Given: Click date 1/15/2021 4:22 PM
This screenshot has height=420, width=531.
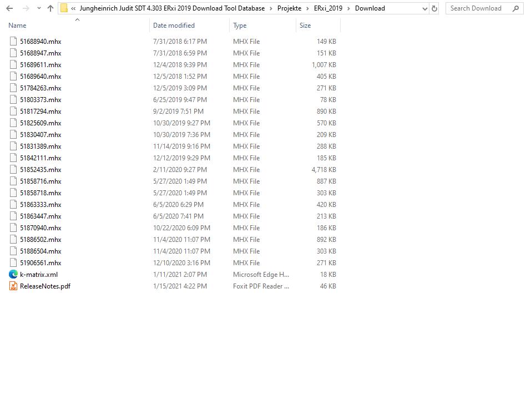Looking at the screenshot, I should pos(180,286).
